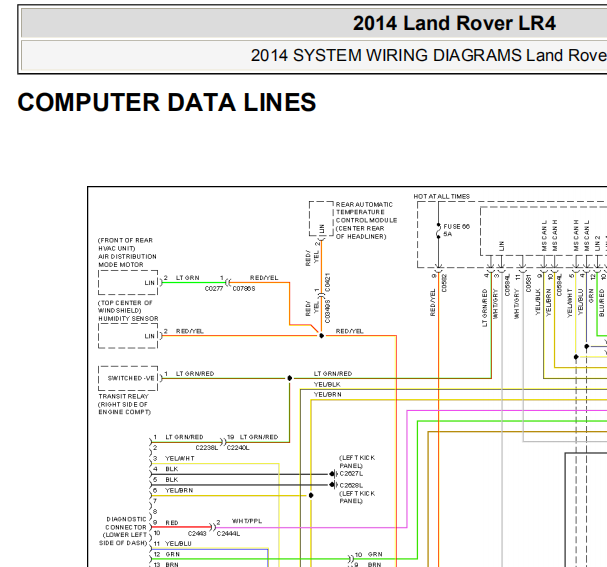607x567 pixels.
Task: Click the "COMPUTER DATA LINES" heading
Action: point(167,103)
